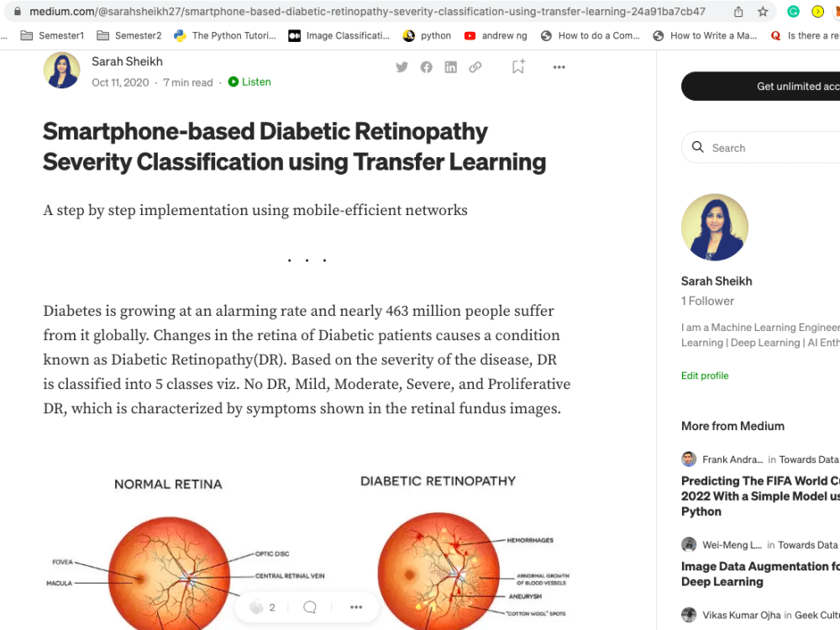
Task: Open Sarah Sheikh sidebar profile name
Action: click(x=717, y=281)
